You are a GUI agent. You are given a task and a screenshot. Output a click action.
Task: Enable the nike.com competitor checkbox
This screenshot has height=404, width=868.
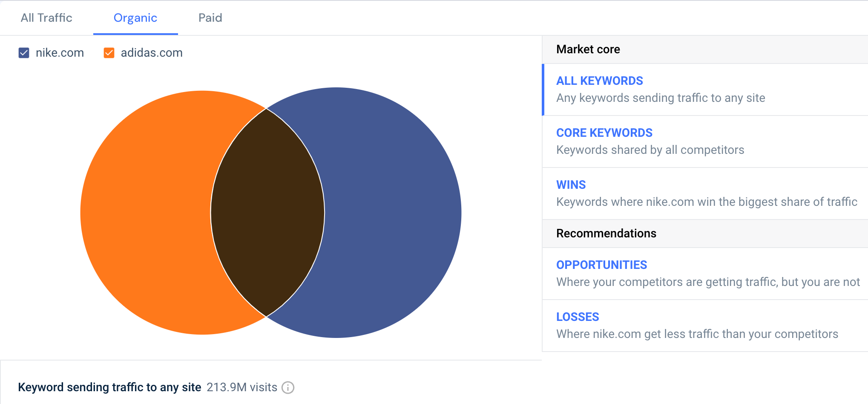coord(24,53)
